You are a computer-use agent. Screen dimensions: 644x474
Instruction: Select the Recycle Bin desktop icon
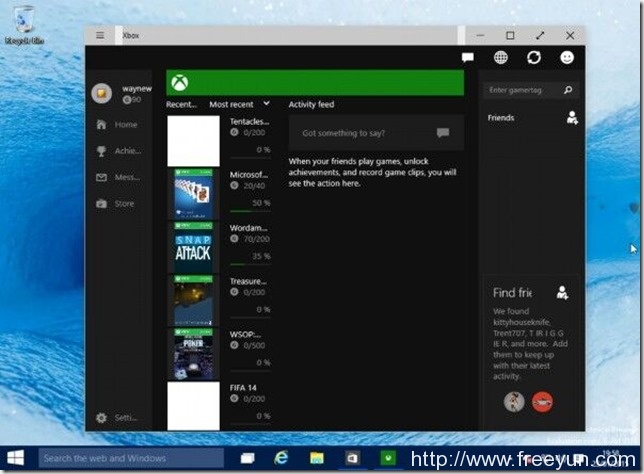point(24,25)
